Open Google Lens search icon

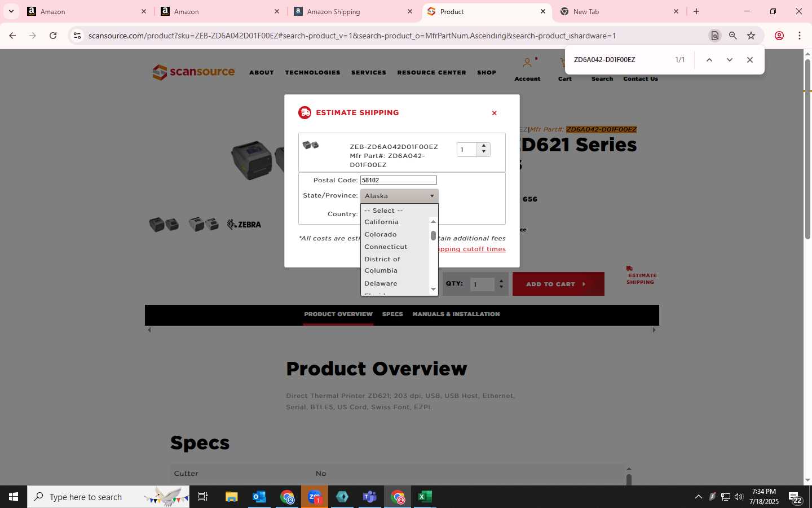pyautogui.click(x=715, y=36)
